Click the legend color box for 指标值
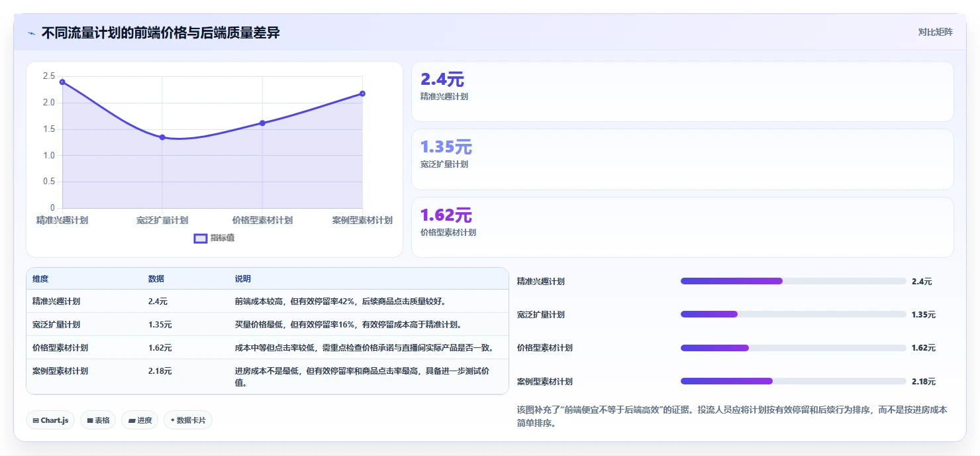The image size is (980, 456). (x=200, y=238)
